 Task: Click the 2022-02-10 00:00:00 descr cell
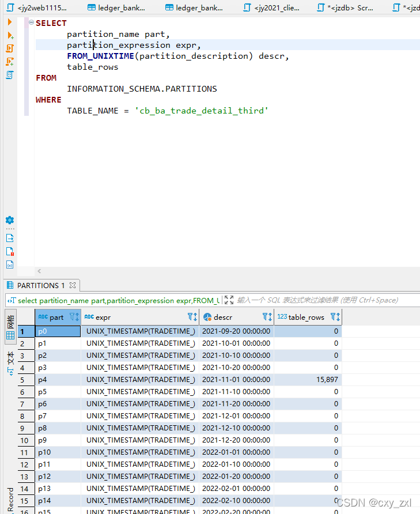pyautogui.click(x=236, y=501)
